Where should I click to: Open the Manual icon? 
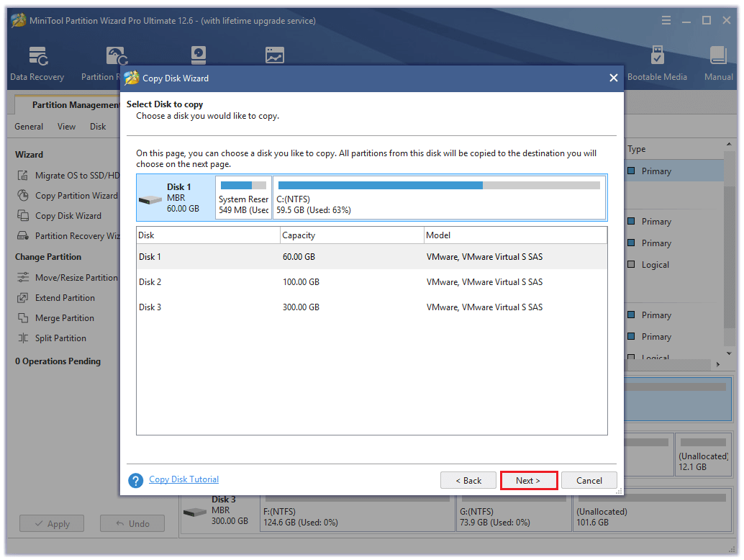[718, 55]
